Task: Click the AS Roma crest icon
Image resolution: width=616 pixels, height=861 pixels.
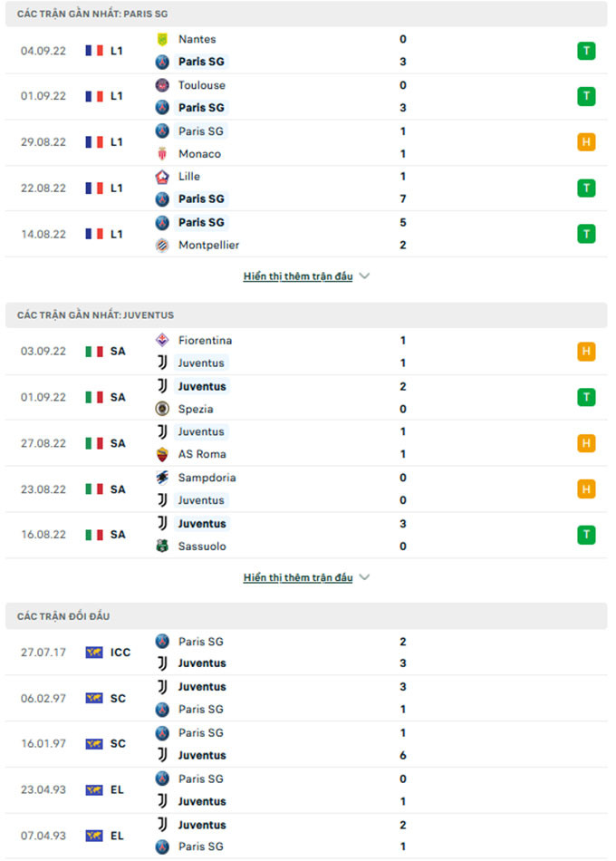Action: point(162,454)
